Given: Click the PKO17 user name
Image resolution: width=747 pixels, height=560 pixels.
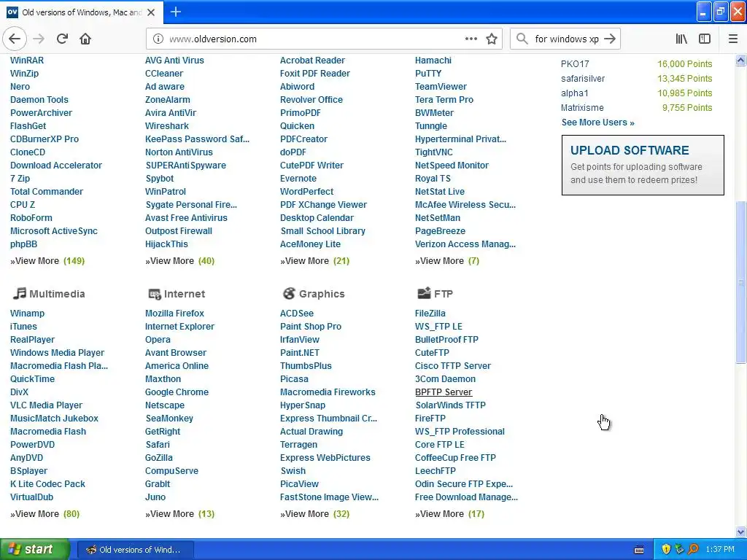Looking at the screenshot, I should point(575,64).
